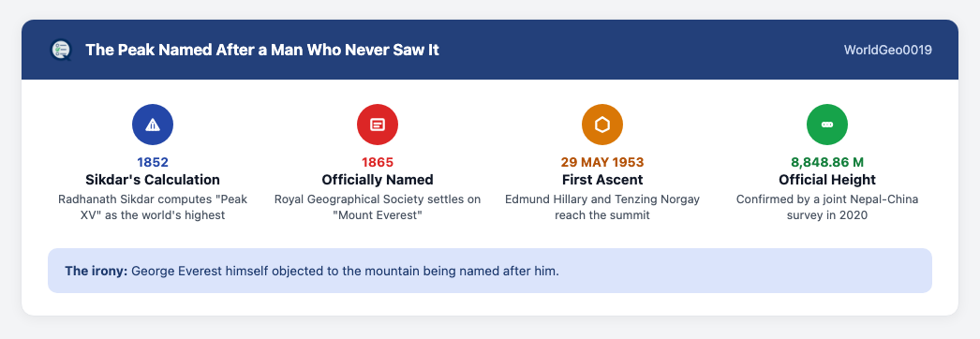Click the Nepal-China survey description text
Image resolution: width=980 pixels, height=339 pixels.
tap(827, 207)
